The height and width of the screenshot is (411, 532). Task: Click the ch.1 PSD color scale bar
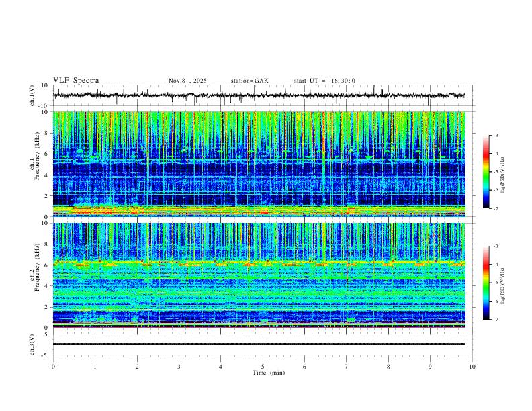pyautogui.click(x=486, y=172)
